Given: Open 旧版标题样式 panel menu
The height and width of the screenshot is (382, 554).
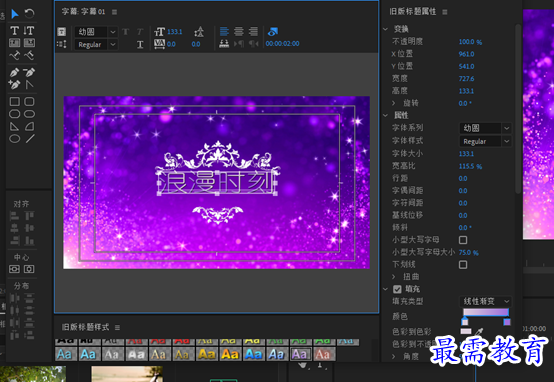Looking at the screenshot, I should [x=117, y=328].
